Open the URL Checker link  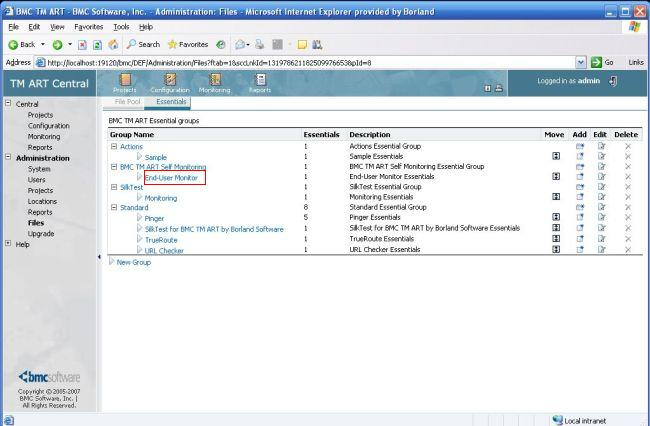pyautogui.click(x=164, y=251)
